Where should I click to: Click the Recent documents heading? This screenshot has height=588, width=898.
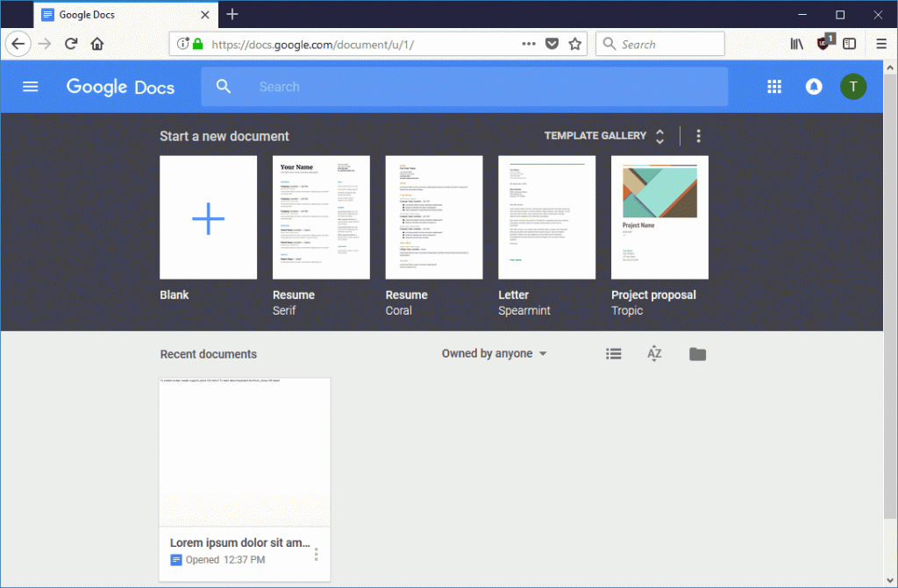point(209,354)
